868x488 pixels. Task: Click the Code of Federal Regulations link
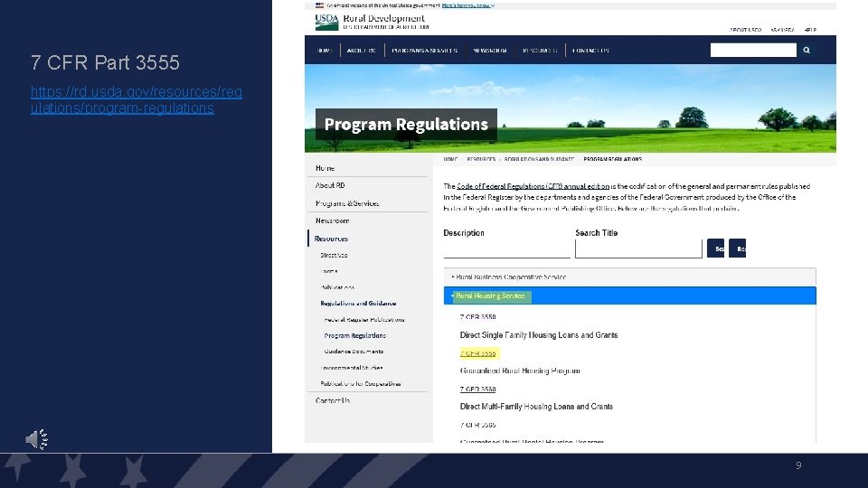[533, 186]
